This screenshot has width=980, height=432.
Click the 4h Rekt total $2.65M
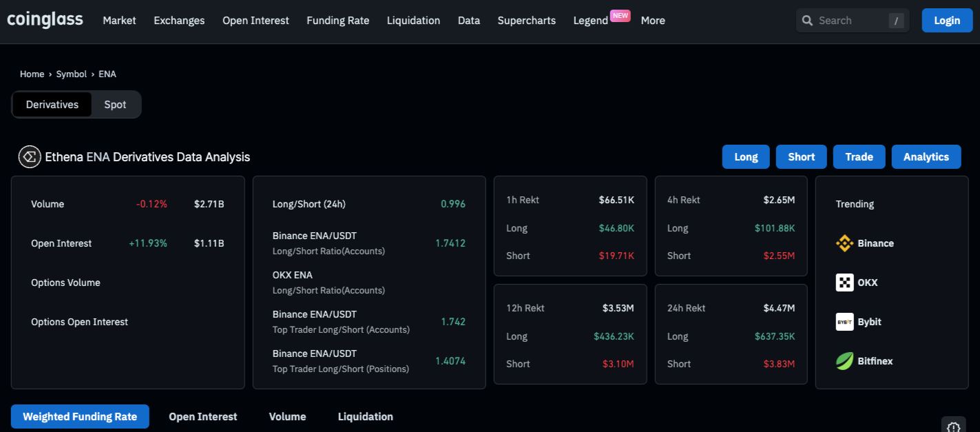tap(779, 200)
